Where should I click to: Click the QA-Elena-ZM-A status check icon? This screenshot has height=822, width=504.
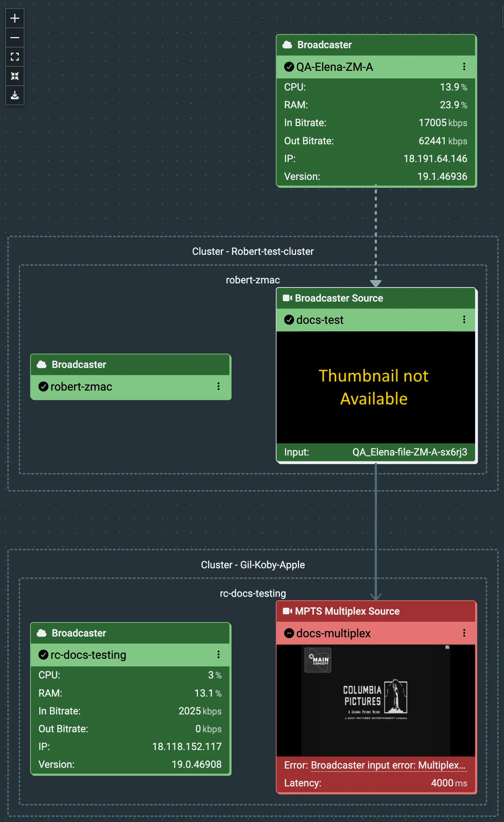pos(289,67)
